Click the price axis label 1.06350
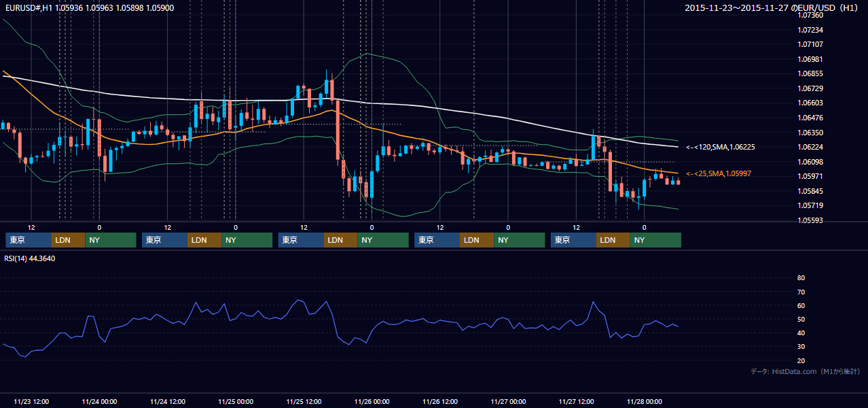868x408 pixels. tap(810, 133)
